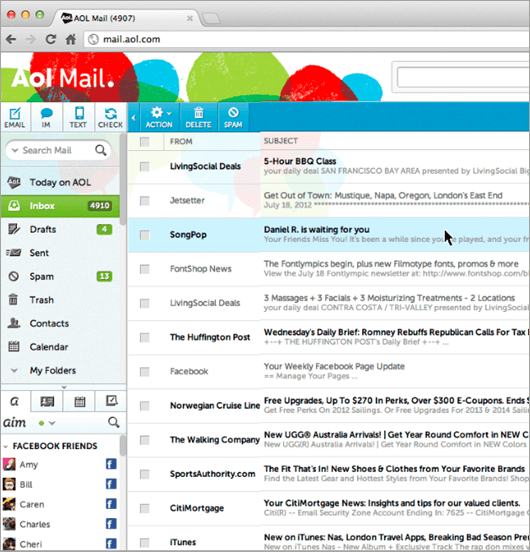Expand the My Folders chevron
Image resolution: width=530 pixels, height=552 pixels.
[14, 370]
